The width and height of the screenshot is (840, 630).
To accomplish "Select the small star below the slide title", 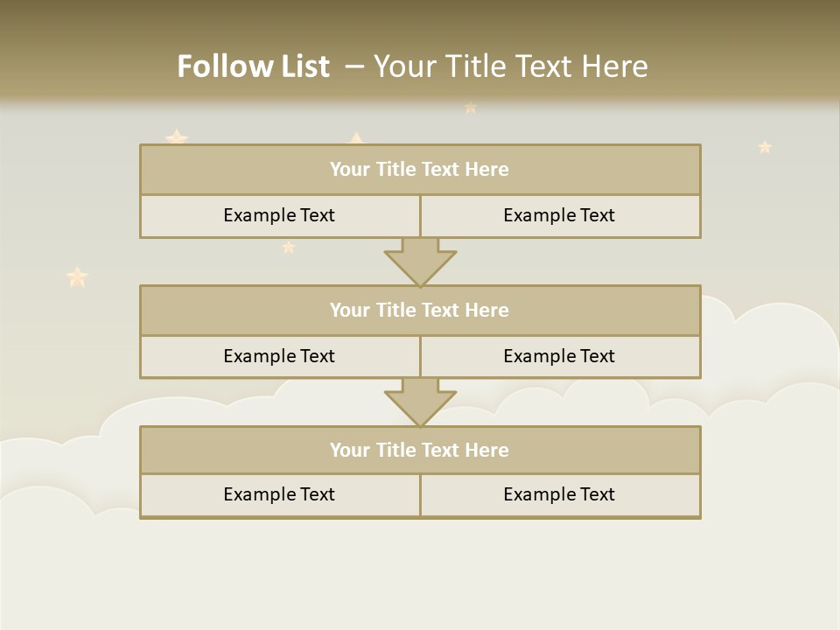I will click(x=471, y=108).
